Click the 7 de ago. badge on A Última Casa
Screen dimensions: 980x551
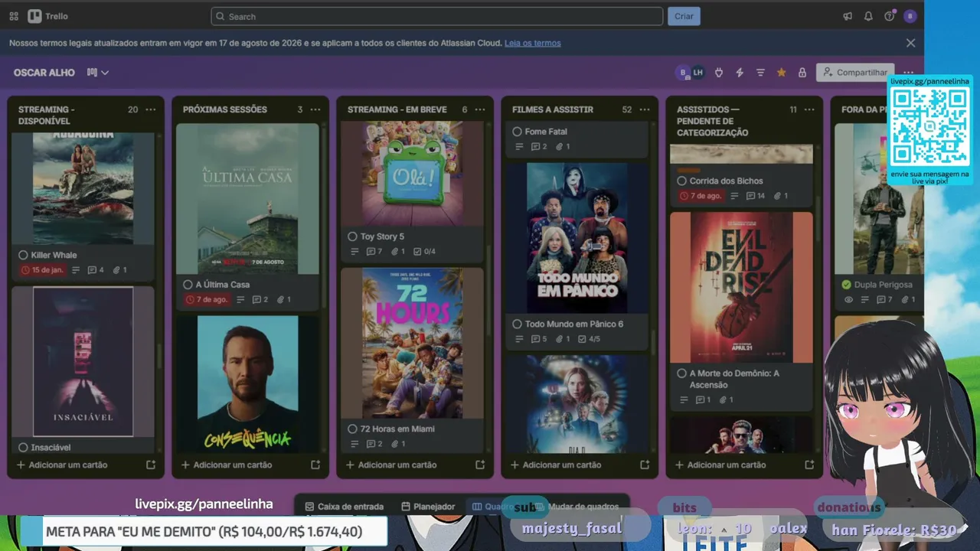pyautogui.click(x=207, y=299)
